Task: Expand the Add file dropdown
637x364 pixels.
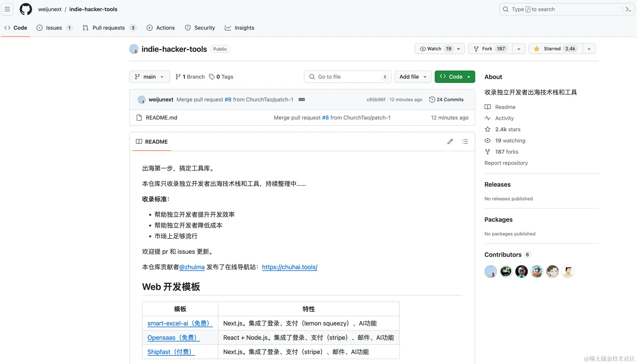Action: tap(413, 77)
